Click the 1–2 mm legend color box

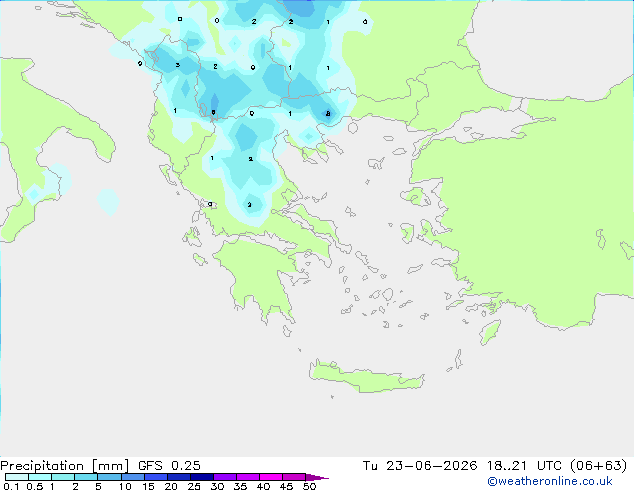point(63,477)
